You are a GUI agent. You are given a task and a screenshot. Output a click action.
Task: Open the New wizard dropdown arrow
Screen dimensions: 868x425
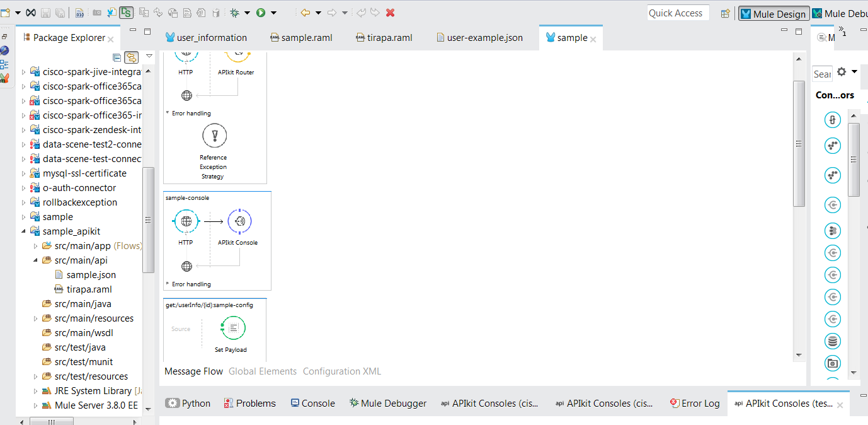pos(17,13)
